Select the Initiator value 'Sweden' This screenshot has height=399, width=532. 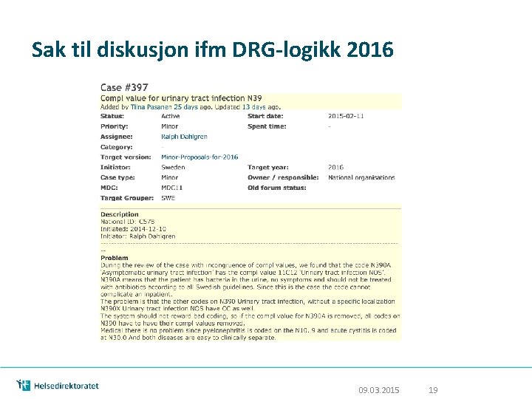(173, 167)
